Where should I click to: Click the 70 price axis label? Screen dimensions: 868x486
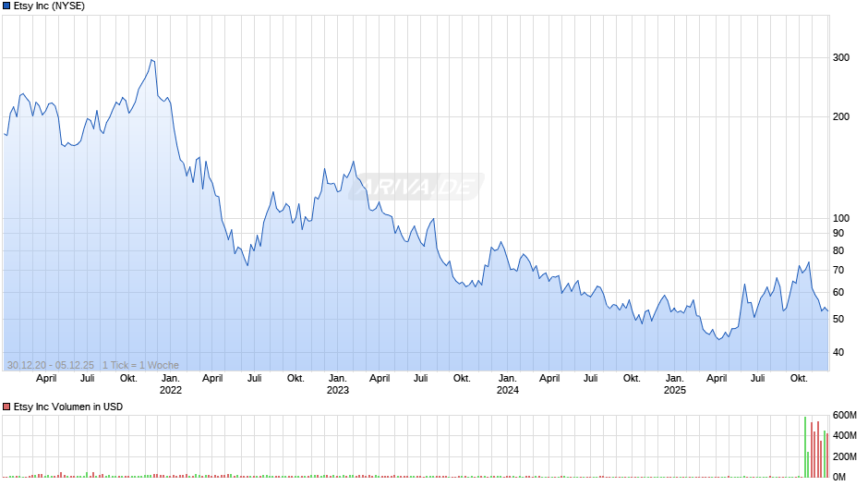coord(838,270)
